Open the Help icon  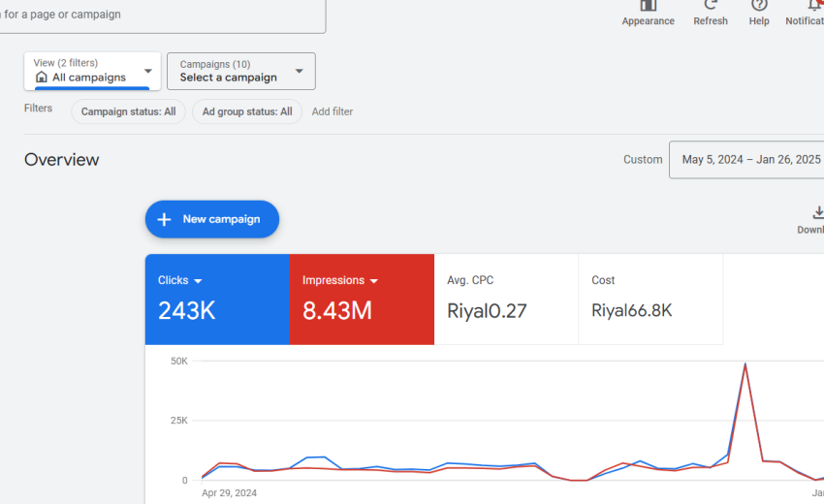[x=759, y=6]
